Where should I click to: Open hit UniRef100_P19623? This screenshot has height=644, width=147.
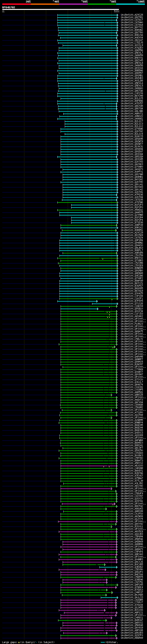click(132, 324)
